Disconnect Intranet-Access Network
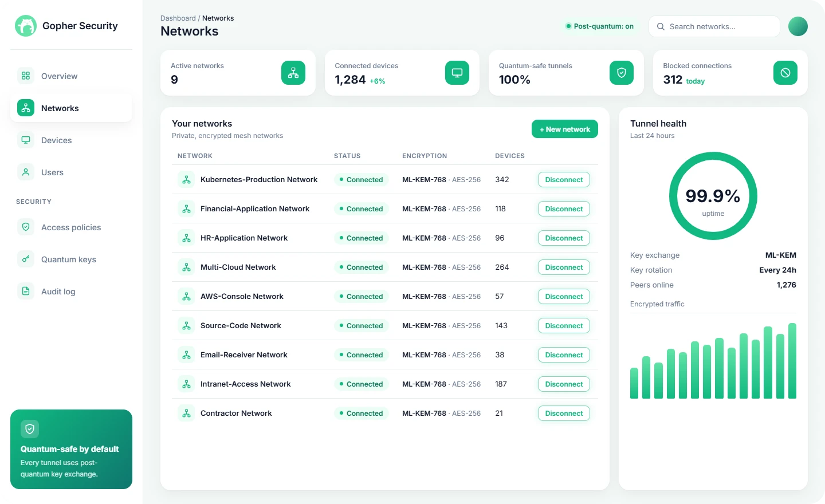825x504 pixels. pyautogui.click(x=564, y=384)
